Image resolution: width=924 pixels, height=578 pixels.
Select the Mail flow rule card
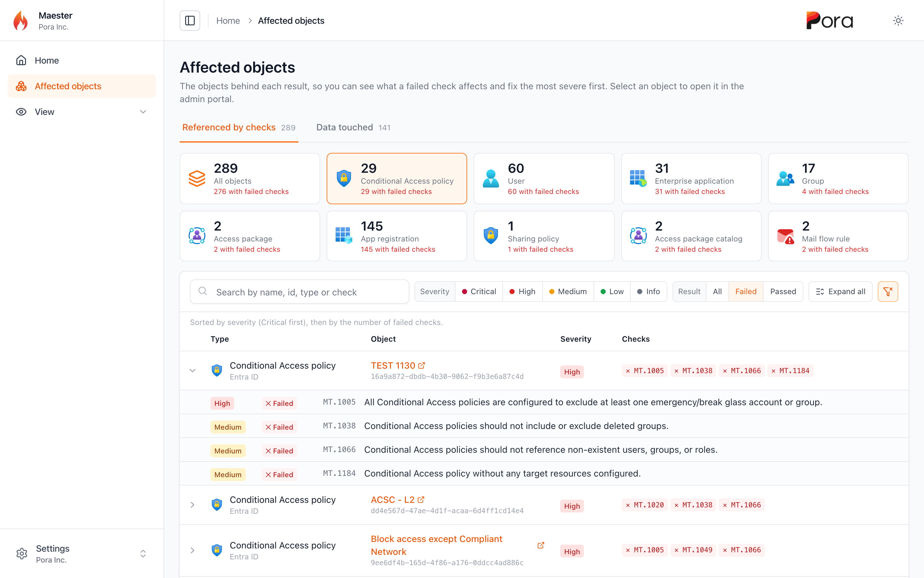click(x=838, y=236)
